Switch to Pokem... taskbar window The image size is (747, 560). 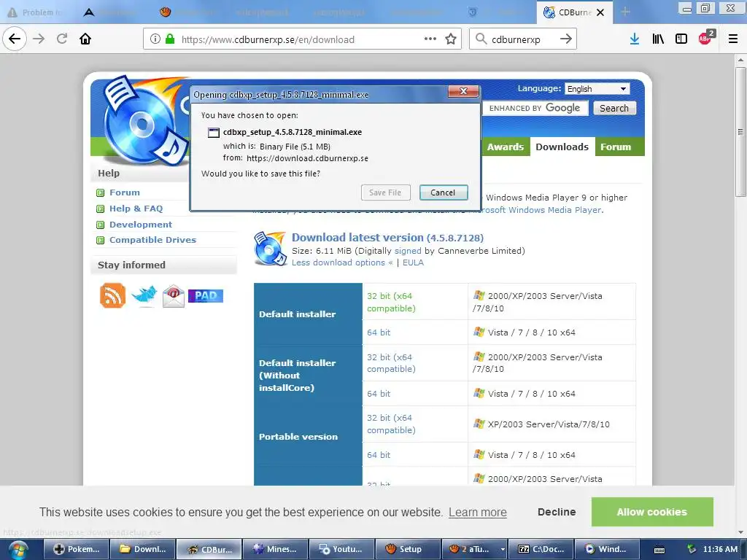pyautogui.click(x=76, y=550)
